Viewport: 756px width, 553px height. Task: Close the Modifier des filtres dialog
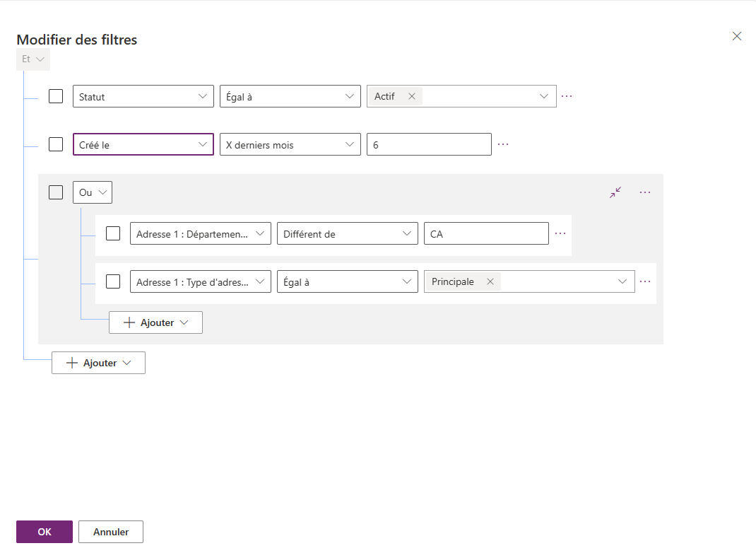[737, 36]
